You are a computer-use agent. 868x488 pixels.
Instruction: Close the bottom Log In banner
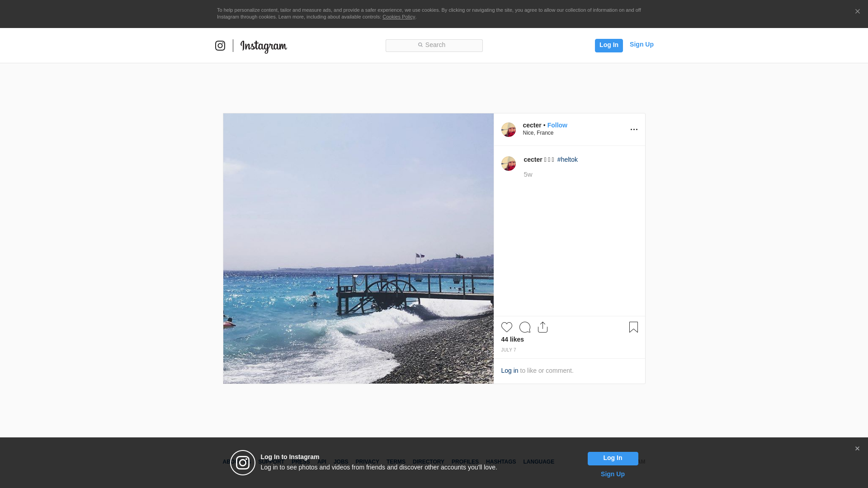pyautogui.click(x=857, y=449)
